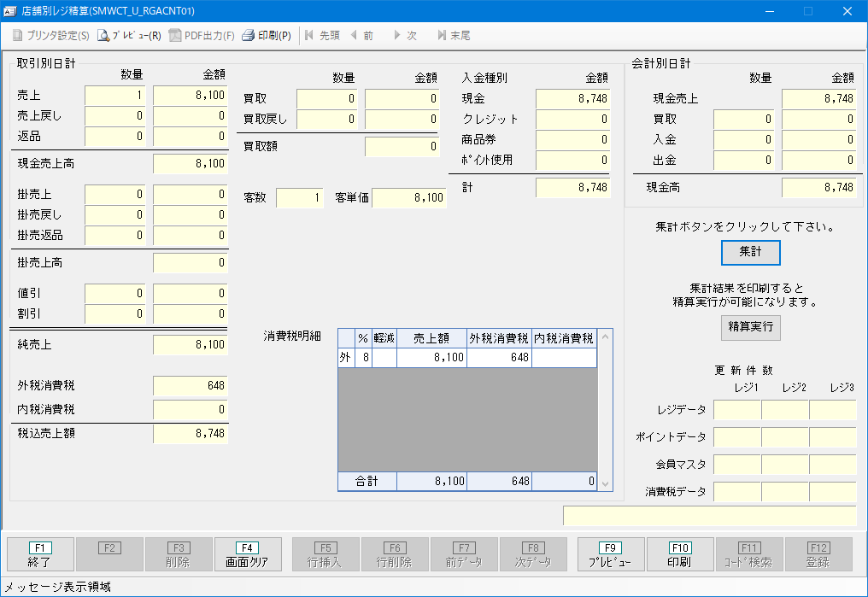Click the 精算実行 button
Viewport: 868px width, 597px height.
(x=750, y=327)
